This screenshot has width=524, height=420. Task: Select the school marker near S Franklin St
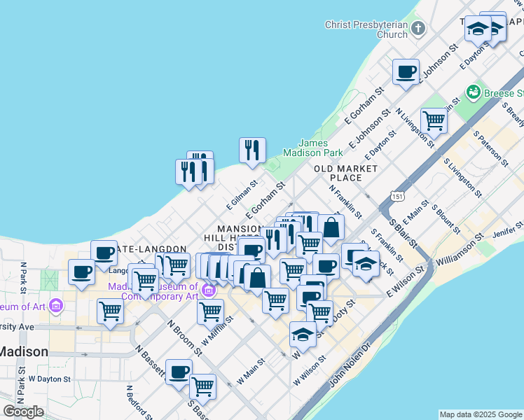pos(365,265)
